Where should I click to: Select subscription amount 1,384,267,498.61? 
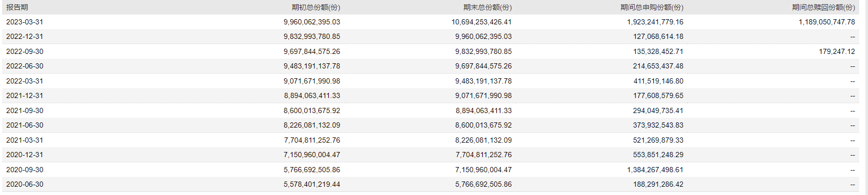pyautogui.click(x=655, y=170)
